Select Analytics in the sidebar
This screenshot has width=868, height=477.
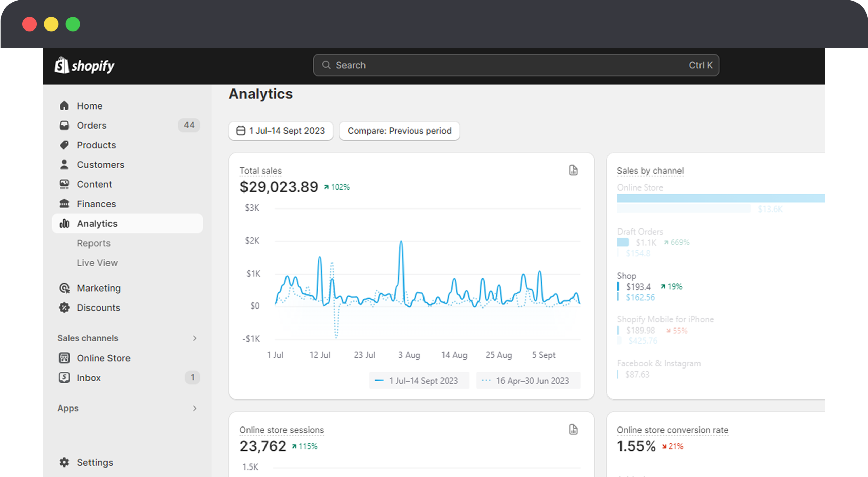pos(127,224)
